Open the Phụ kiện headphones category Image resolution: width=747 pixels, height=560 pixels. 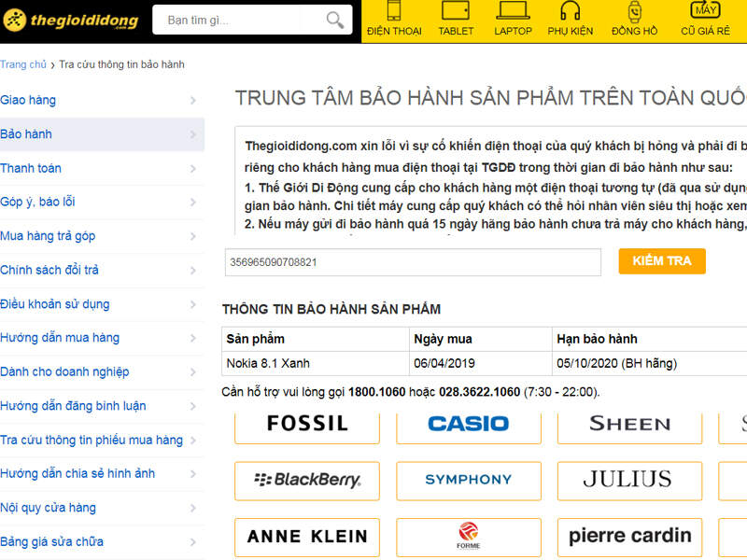(x=571, y=21)
